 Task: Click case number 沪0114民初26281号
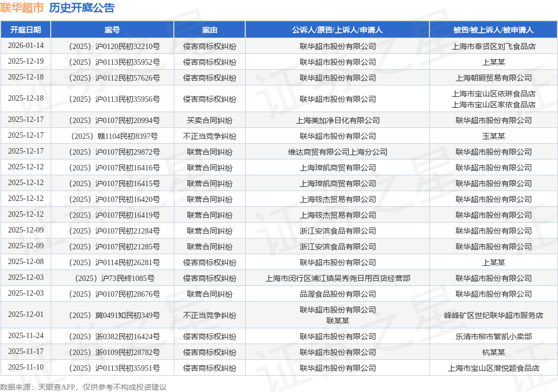114,262
